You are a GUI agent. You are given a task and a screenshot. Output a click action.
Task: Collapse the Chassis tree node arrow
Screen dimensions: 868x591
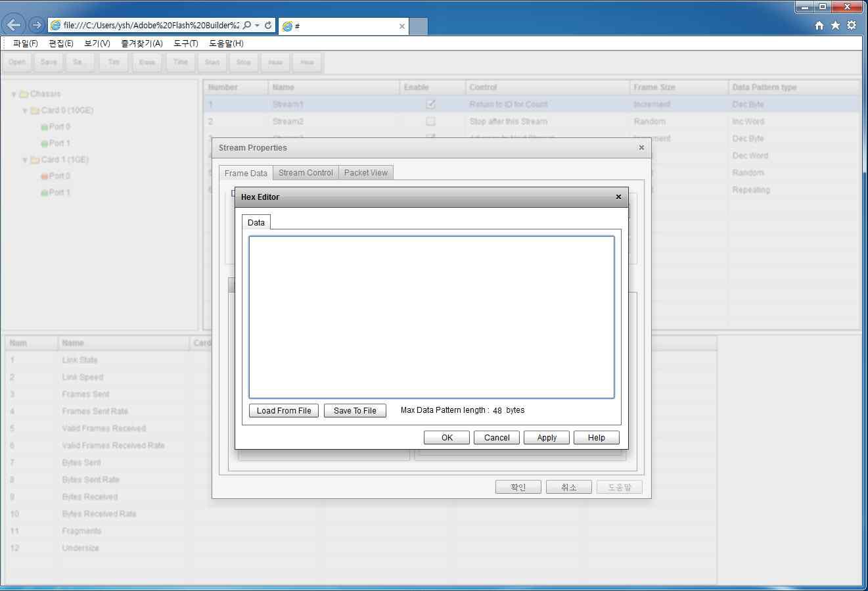tap(14, 94)
